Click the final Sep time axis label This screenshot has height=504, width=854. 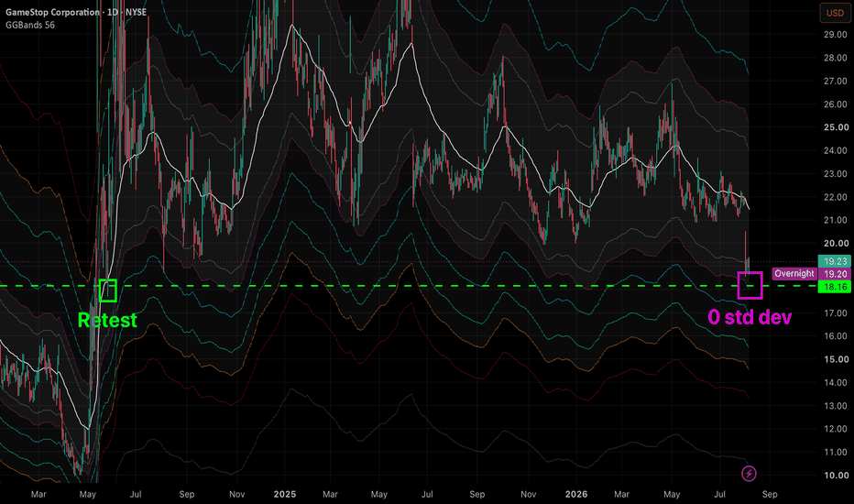tap(770, 494)
